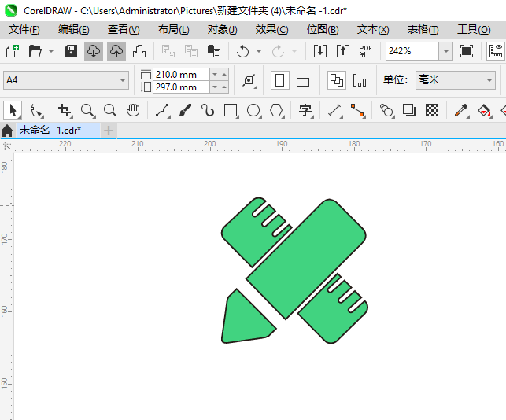Open the 文件(F) menu

(x=24, y=30)
